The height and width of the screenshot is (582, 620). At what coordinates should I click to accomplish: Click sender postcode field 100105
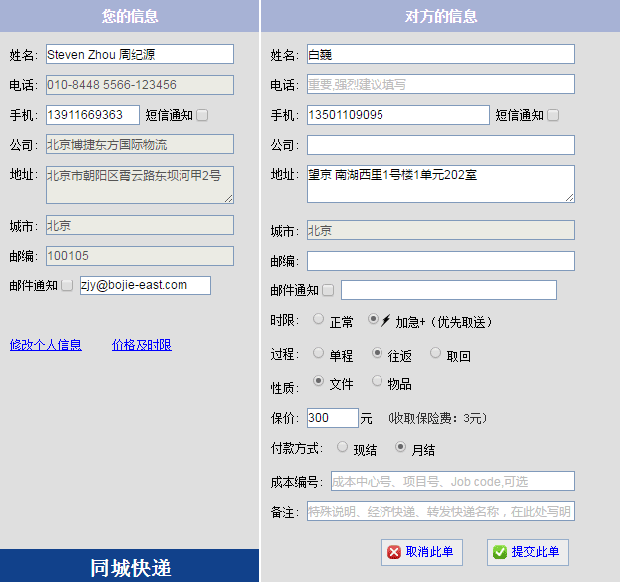[x=140, y=256]
